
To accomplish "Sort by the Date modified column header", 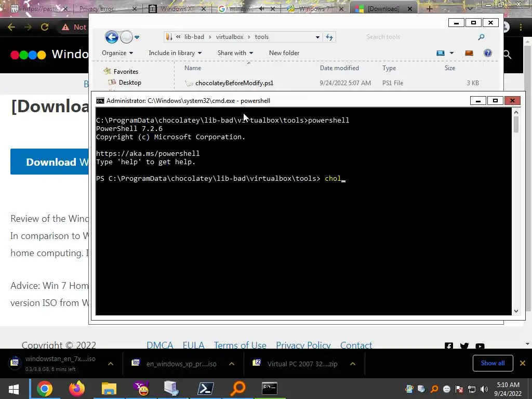I will point(339,68).
